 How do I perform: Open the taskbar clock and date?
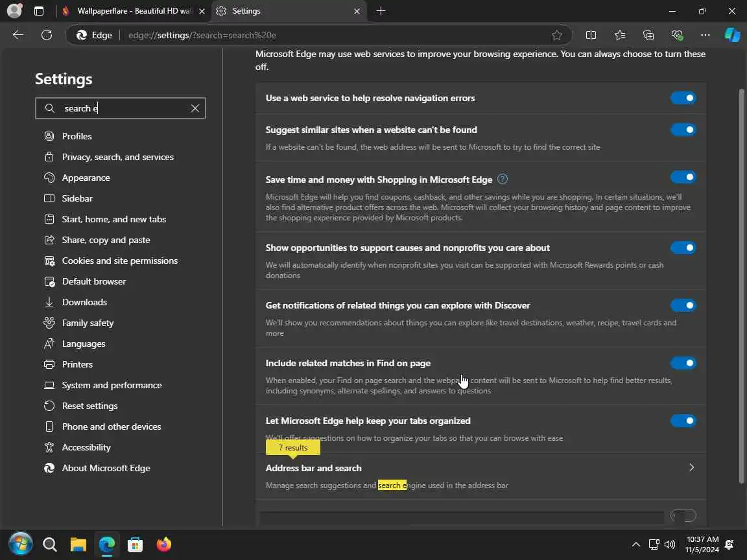[x=702, y=544]
